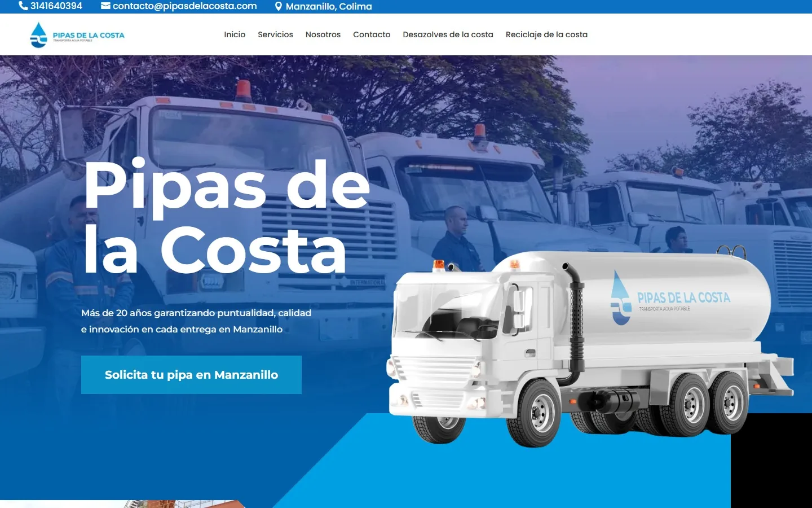The width and height of the screenshot is (812, 508).
Task: Click the location pin icon
Action: click(x=278, y=7)
